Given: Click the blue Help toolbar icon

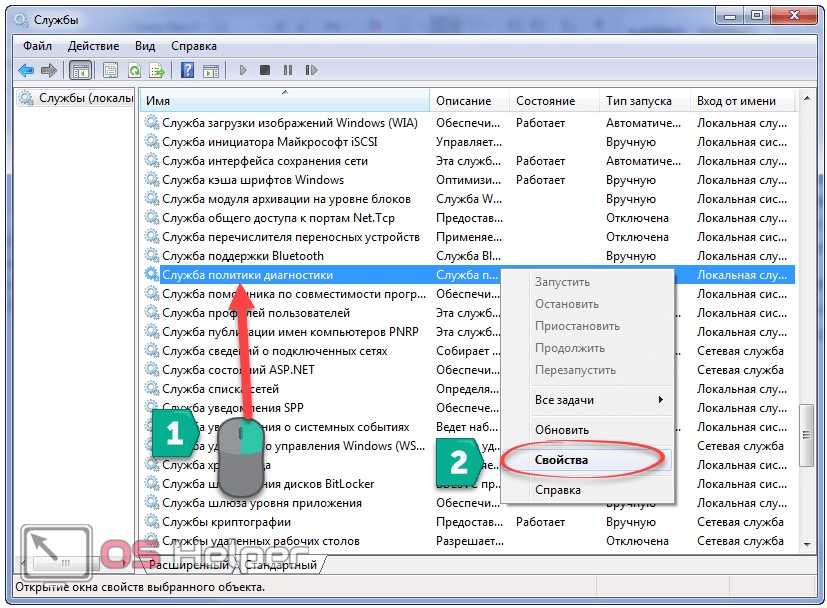Looking at the screenshot, I should [187, 70].
